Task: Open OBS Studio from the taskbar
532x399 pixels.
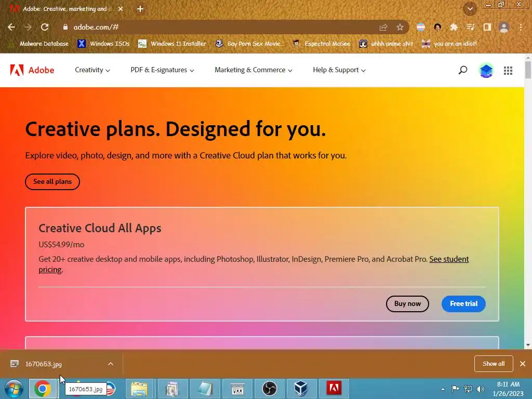Action: (270, 389)
